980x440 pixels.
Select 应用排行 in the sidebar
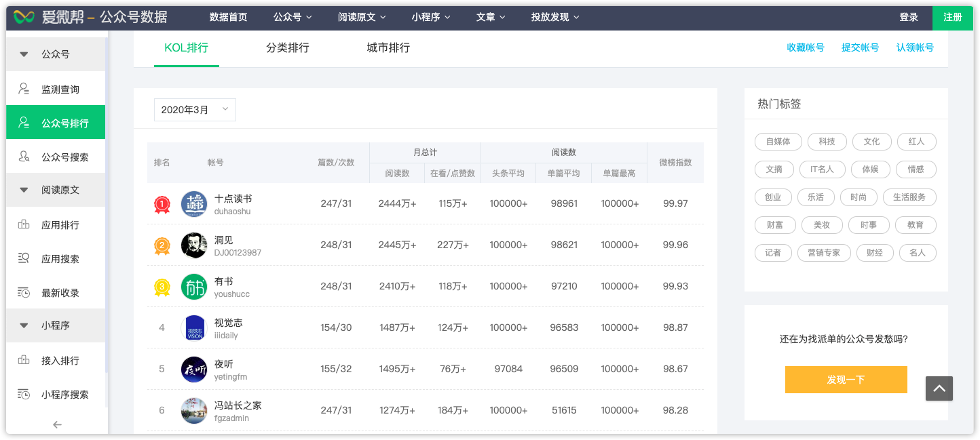tap(56, 224)
